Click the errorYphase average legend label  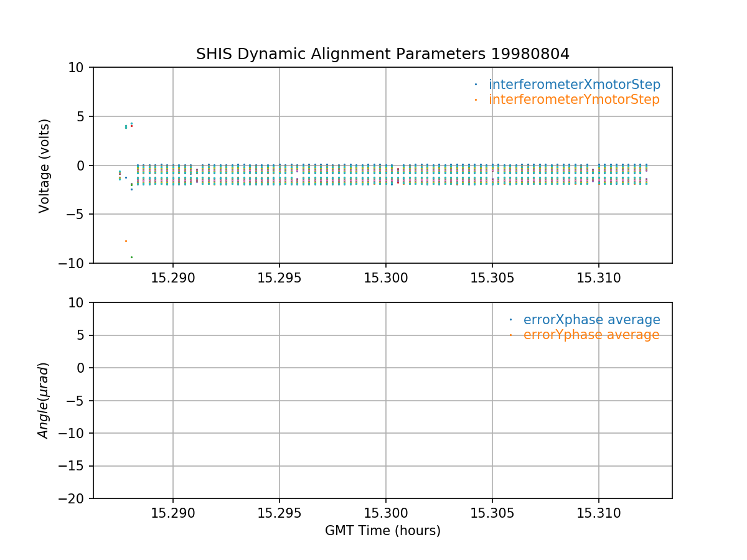tap(591, 335)
